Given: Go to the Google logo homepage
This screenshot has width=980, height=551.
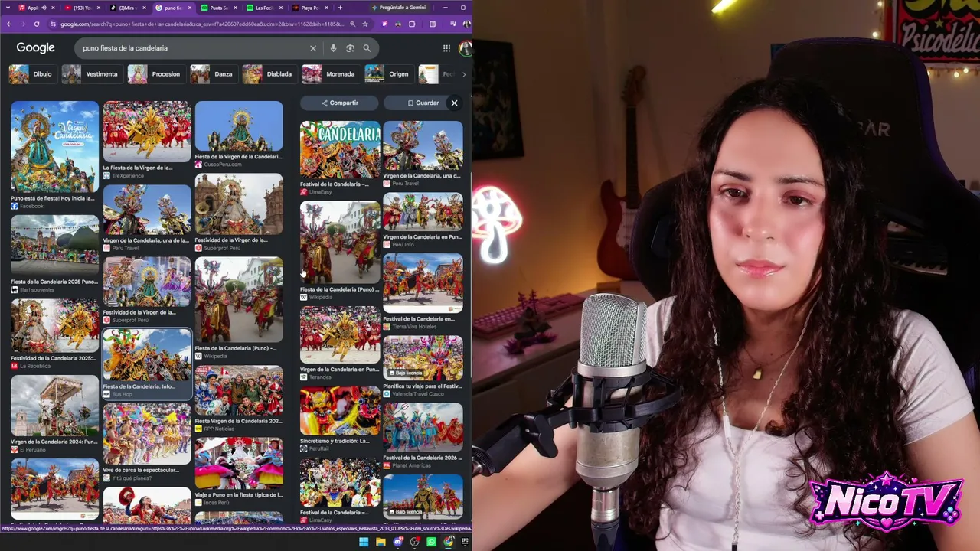Looking at the screenshot, I should pyautogui.click(x=36, y=47).
